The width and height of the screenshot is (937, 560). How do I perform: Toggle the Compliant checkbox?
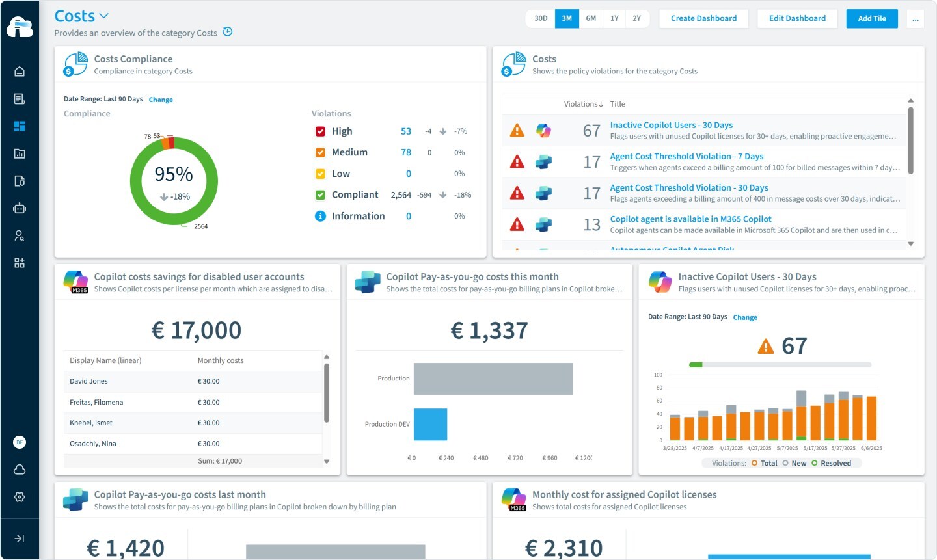tap(320, 194)
